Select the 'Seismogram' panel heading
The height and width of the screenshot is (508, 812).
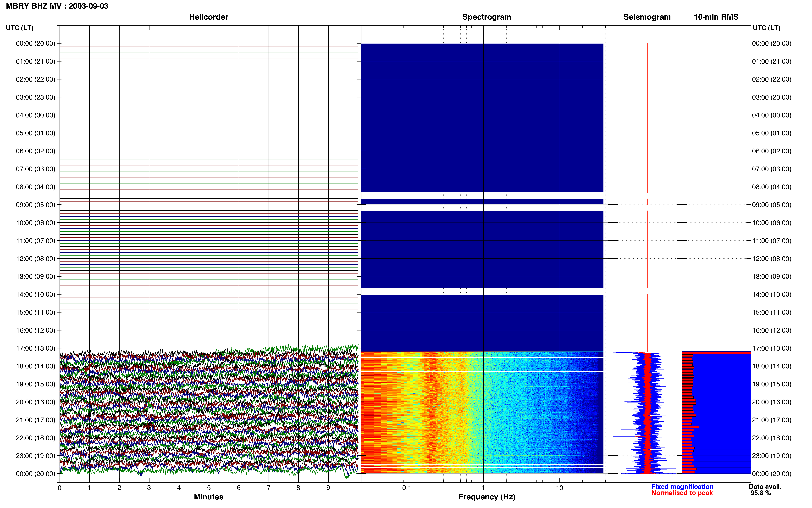(647, 17)
